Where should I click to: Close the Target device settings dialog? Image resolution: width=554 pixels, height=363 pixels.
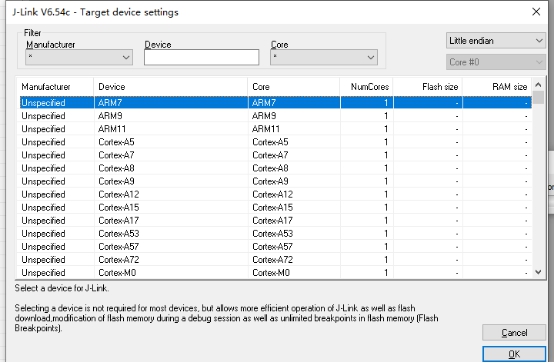[x=536, y=12]
